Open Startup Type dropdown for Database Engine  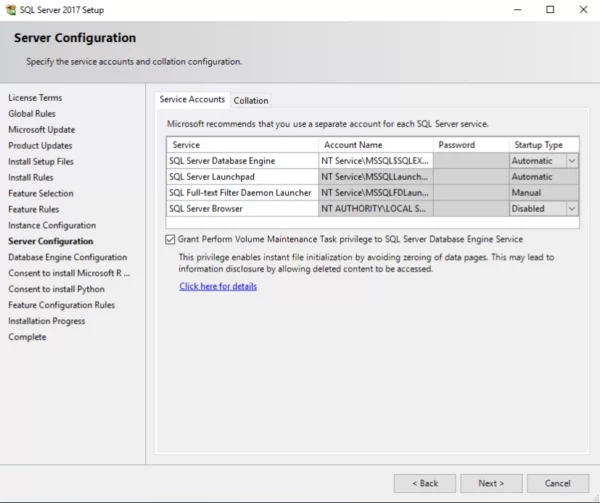click(x=572, y=161)
